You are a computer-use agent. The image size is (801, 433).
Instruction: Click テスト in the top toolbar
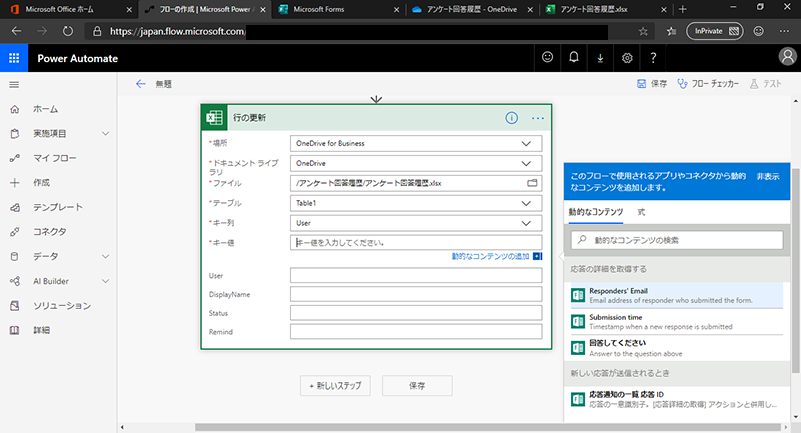tap(766, 84)
